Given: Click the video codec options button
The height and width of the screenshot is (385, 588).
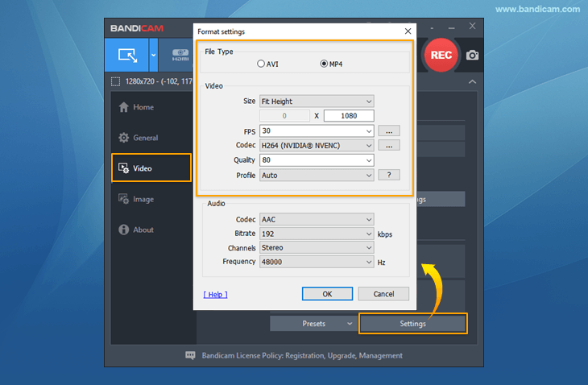Looking at the screenshot, I should click(389, 146).
